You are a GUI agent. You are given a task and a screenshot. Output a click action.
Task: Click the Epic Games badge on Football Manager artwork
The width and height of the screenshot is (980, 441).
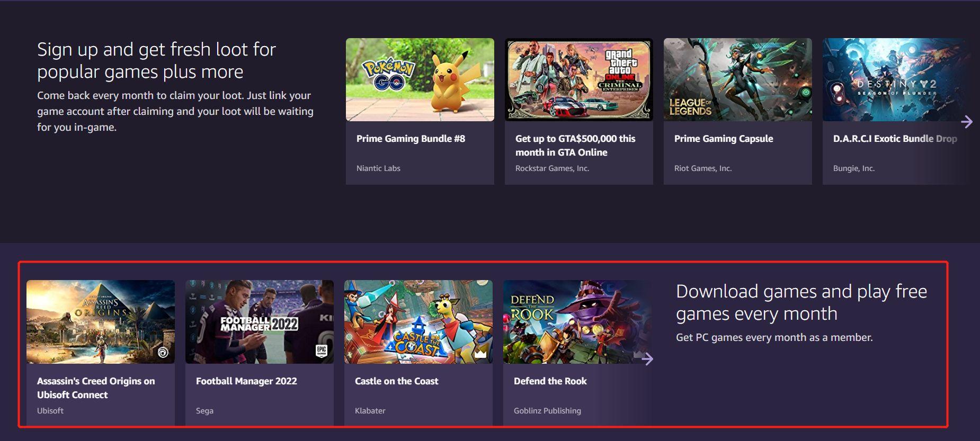point(322,351)
